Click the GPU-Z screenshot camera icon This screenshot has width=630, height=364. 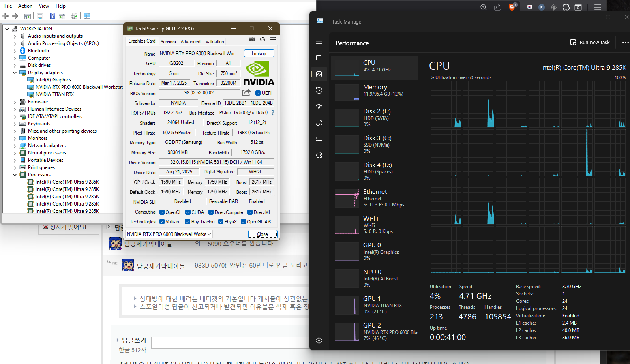[252, 40]
